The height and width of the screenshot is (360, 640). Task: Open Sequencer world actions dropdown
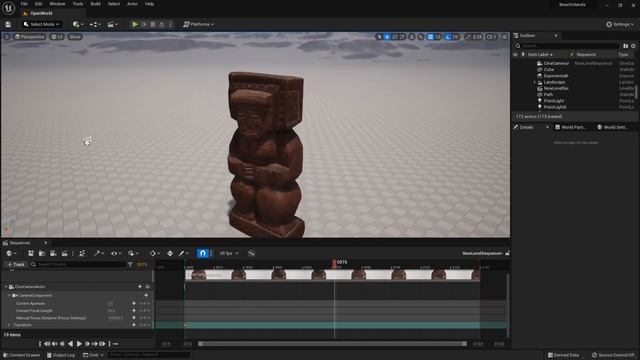tap(11, 253)
